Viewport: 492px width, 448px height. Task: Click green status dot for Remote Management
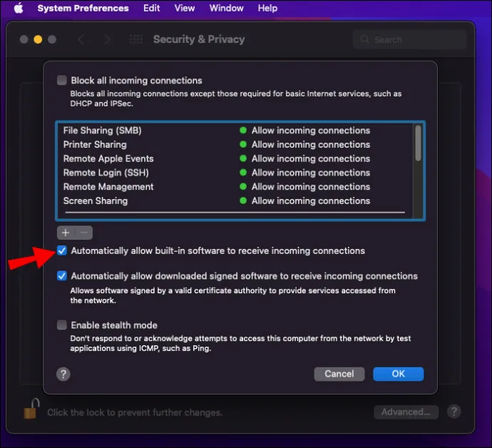coord(243,187)
